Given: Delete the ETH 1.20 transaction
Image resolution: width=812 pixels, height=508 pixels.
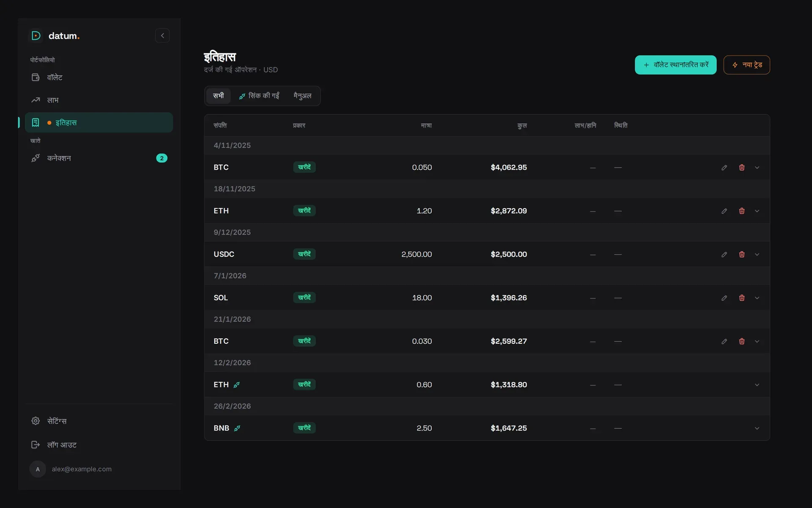Looking at the screenshot, I should (x=742, y=211).
